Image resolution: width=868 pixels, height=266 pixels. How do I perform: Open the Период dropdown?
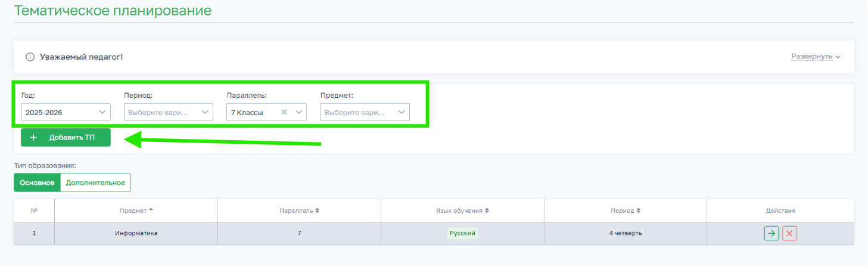click(169, 112)
